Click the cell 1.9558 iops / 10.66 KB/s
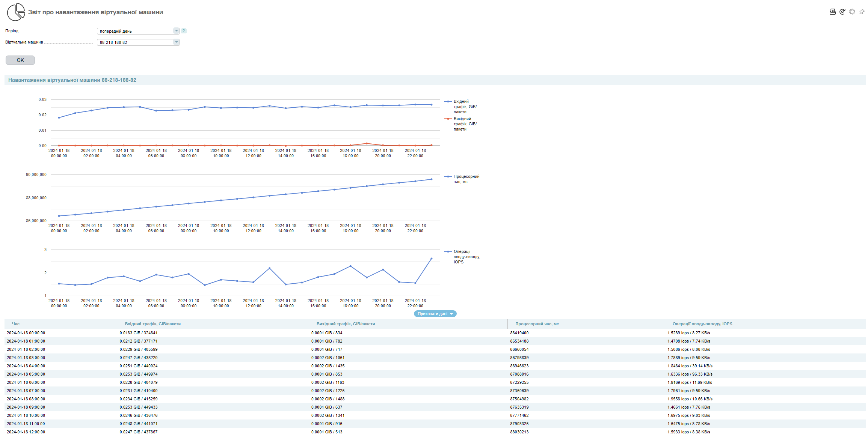The width and height of the screenshot is (868, 436). click(x=690, y=399)
